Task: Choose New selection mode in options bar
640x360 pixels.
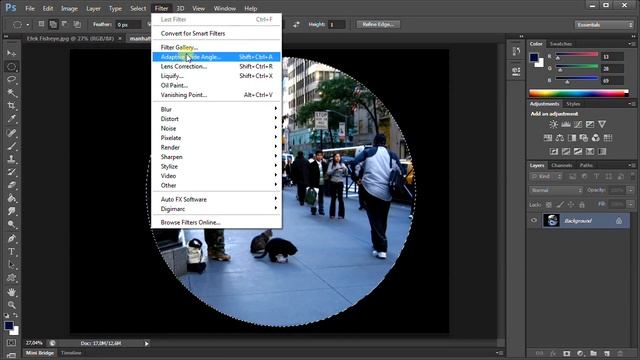Action: (x=41, y=24)
